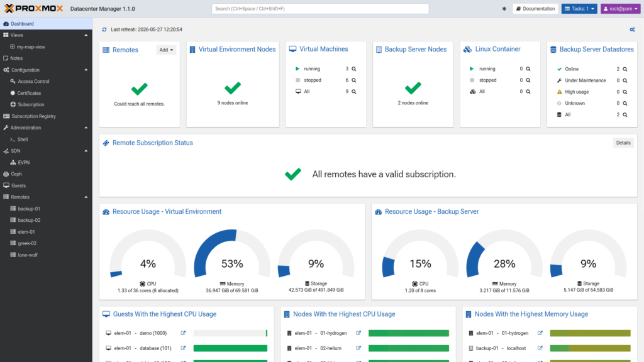Open the Documentation button

(x=536, y=9)
